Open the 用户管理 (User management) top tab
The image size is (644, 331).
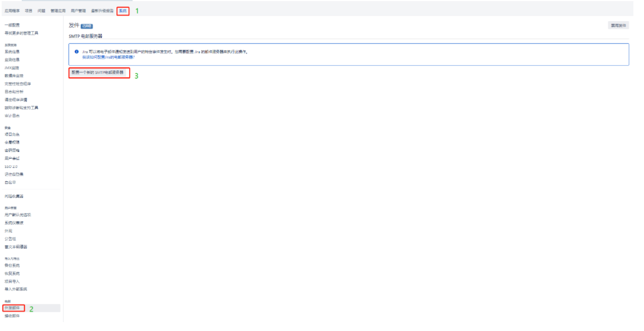pyautogui.click(x=79, y=11)
